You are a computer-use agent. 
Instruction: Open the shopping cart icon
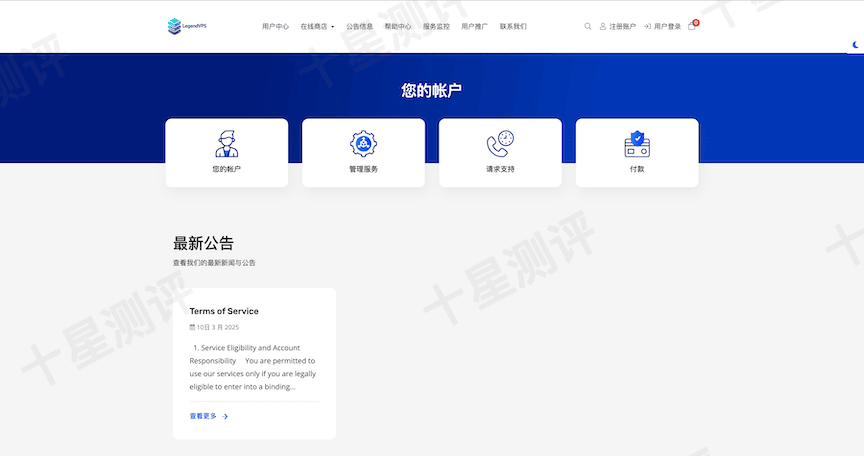pyautogui.click(x=692, y=26)
